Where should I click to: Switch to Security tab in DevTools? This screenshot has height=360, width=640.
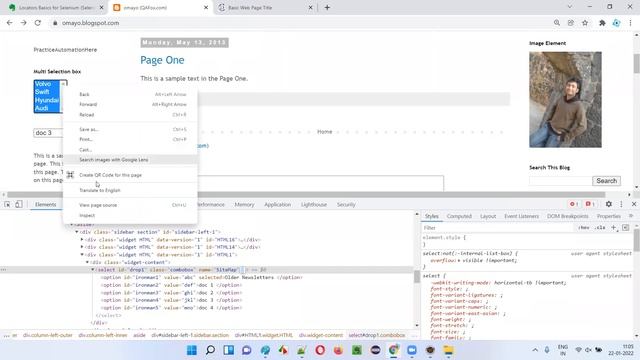tap(346, 204)
